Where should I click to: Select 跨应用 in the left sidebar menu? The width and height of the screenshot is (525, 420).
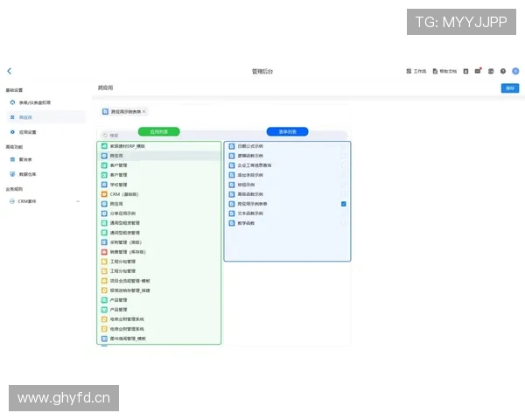coord(45,117)
